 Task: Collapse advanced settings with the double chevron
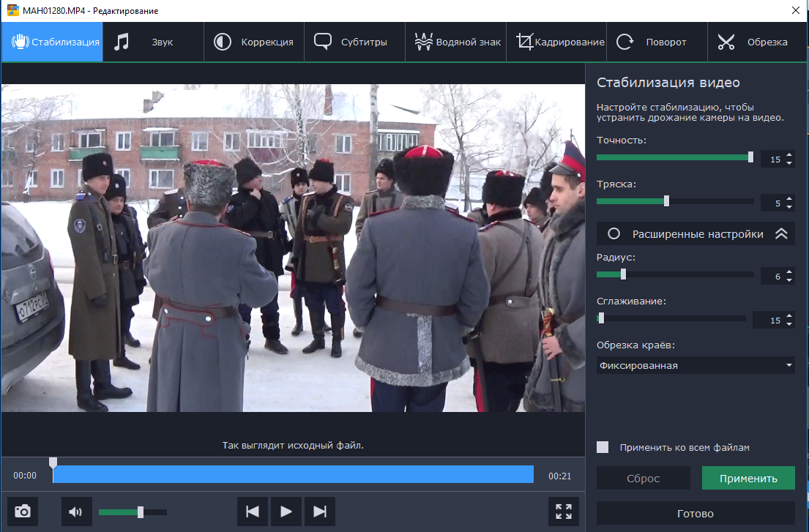point(780,234)
